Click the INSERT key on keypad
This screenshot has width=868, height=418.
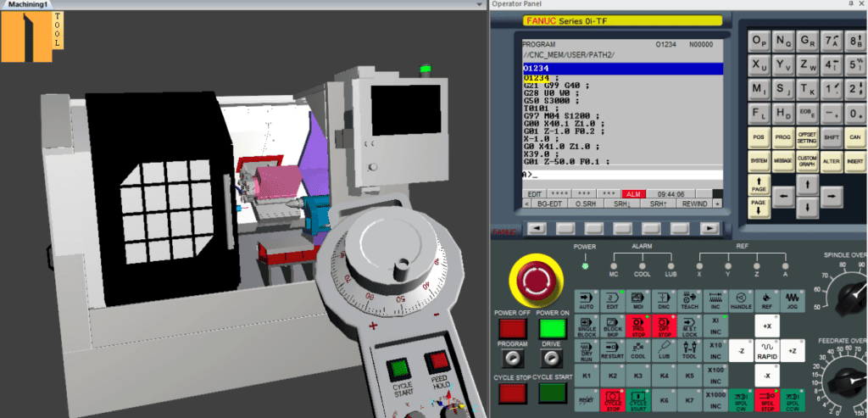click(x=855, y=161)
